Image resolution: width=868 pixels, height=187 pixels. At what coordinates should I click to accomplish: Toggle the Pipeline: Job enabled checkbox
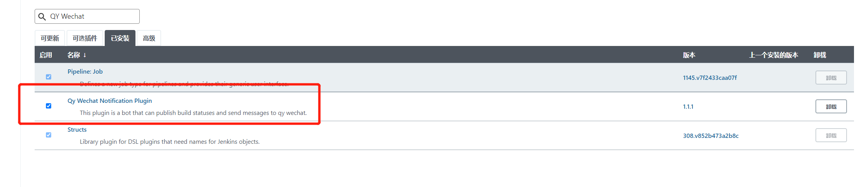pyautogui.click(x=49, y=77)
